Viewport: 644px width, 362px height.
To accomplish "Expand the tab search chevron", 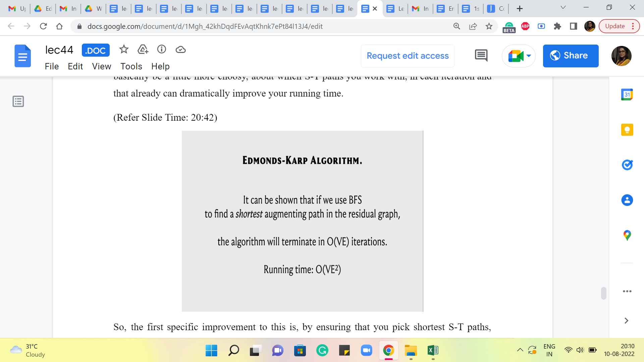I will 563,8.
